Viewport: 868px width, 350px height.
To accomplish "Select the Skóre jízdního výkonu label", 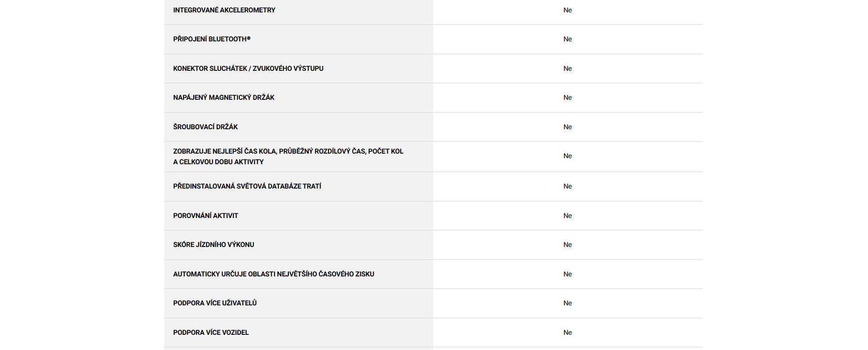I will (213, 245).
